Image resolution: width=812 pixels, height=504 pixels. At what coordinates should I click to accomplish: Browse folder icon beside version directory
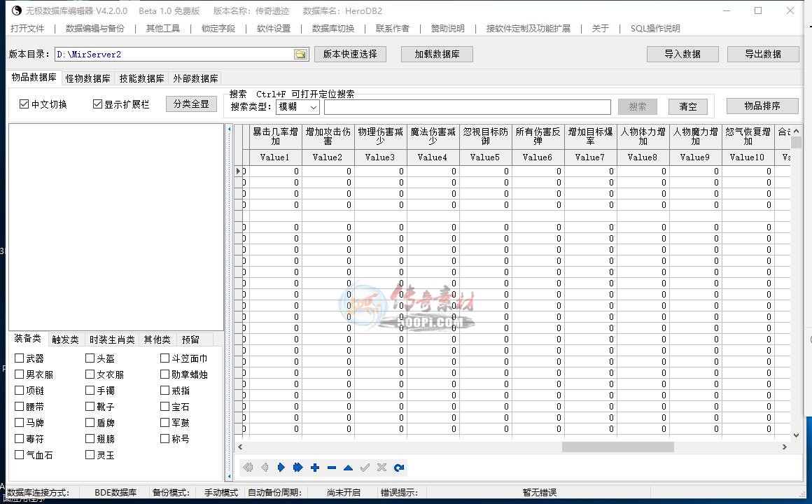coord(300,55)
